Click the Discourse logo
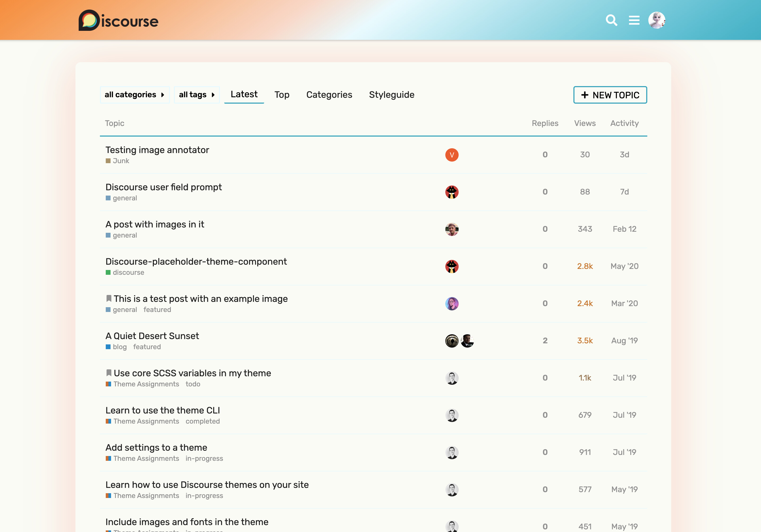Image resolution: width=761 pixels, height=532 pixels. click(118, 20)
